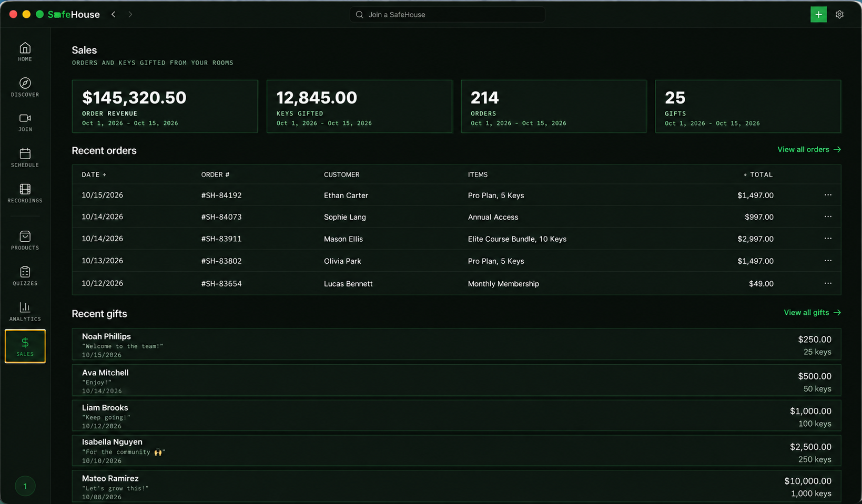Select Mateo Ramirez gift row
The width and height of the screenshot is (862, 504).
point(457,486)
